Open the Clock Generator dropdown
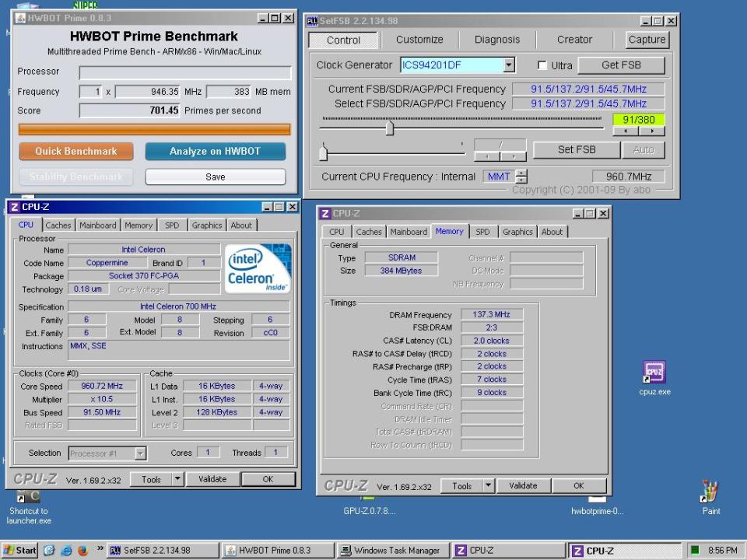The width and height of the screenshot is (747, 560). [x=509, y=65]
